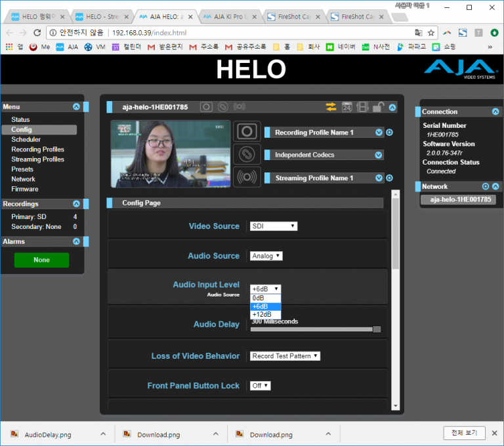Viewport: 504px width, 446px height.
Task: Open Streaming Profile Name 1 settings gear
Action: pos(389,178)
